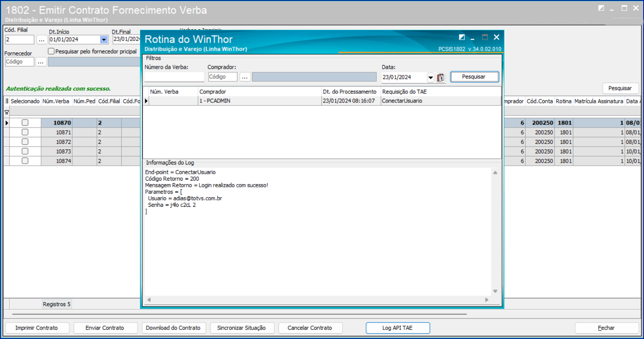Click the Fornecedor Código input field
The width and height of the screenshot is (644, 339).
click(19, 62)
